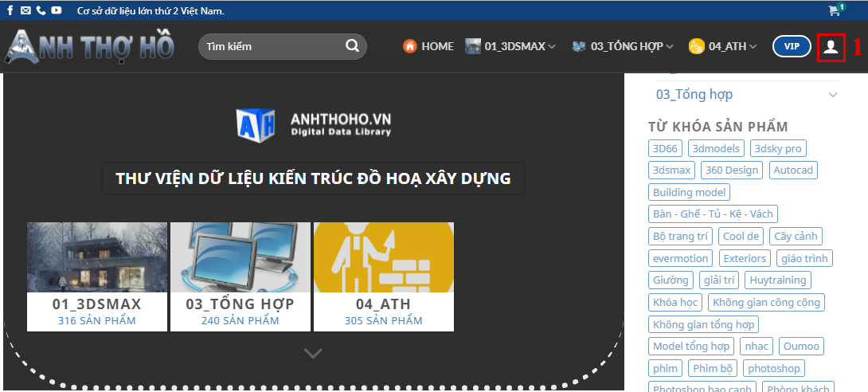Expand the 03_Tổng hợp sidebar category chevron
Image resolution: width=868 pixels, height=392 pixels.
833,95
